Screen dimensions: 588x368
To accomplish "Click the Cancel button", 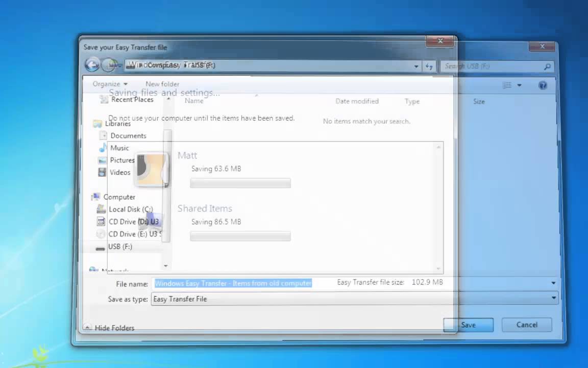I will pos(527,325).
